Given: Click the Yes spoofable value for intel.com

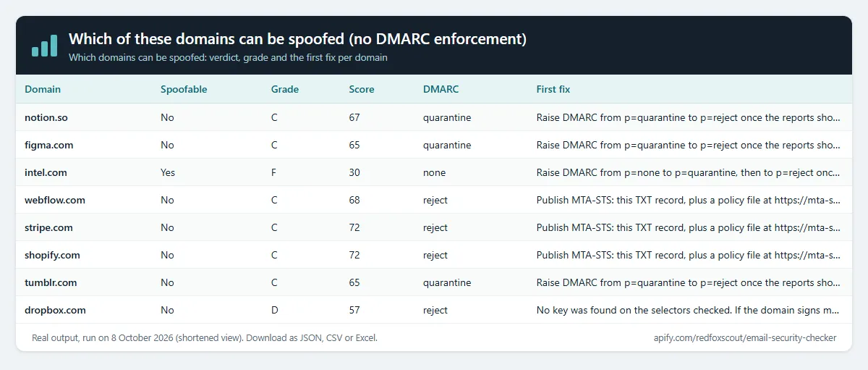Looking at the screenshot, I should (x=168, y=172).
